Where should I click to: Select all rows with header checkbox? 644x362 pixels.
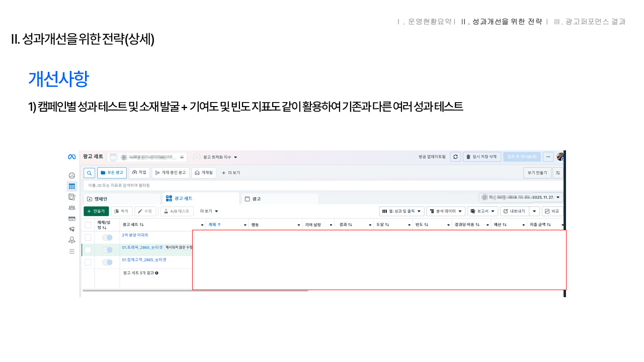[88, 225]
